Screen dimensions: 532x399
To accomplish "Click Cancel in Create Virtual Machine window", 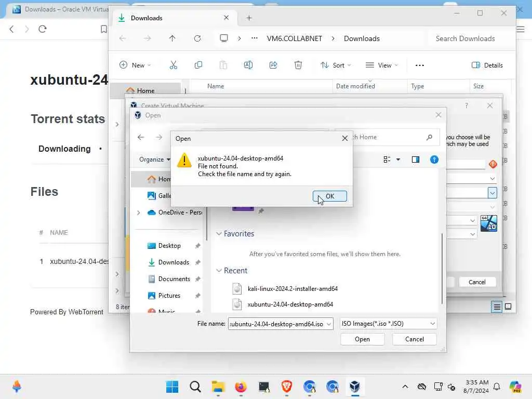I will point(477,282).
